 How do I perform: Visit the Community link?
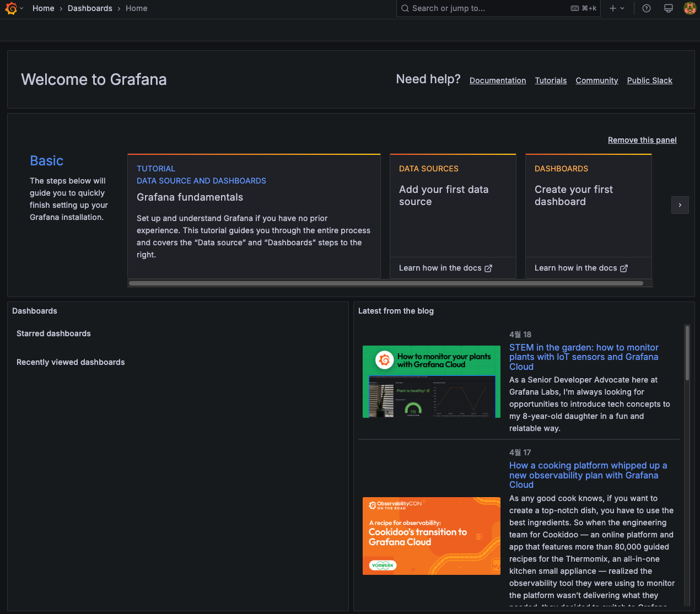click(x=597, y=80)
